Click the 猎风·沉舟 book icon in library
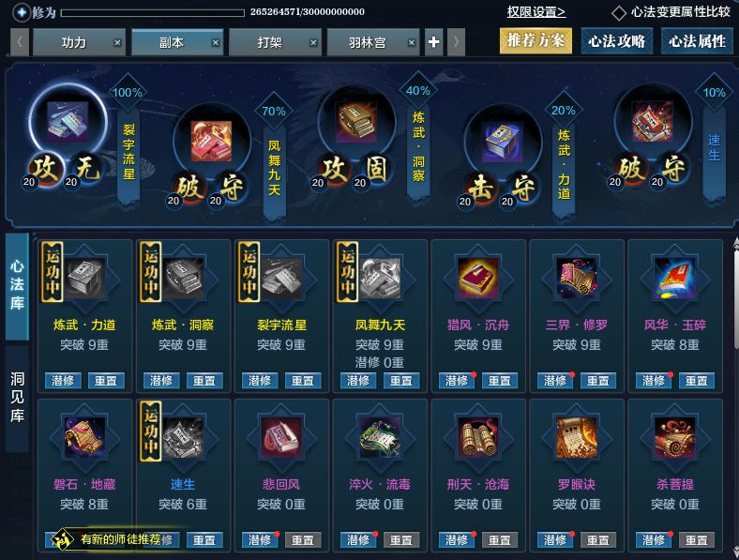The width and height of the screenshot is (739, 560). (478, 278)
